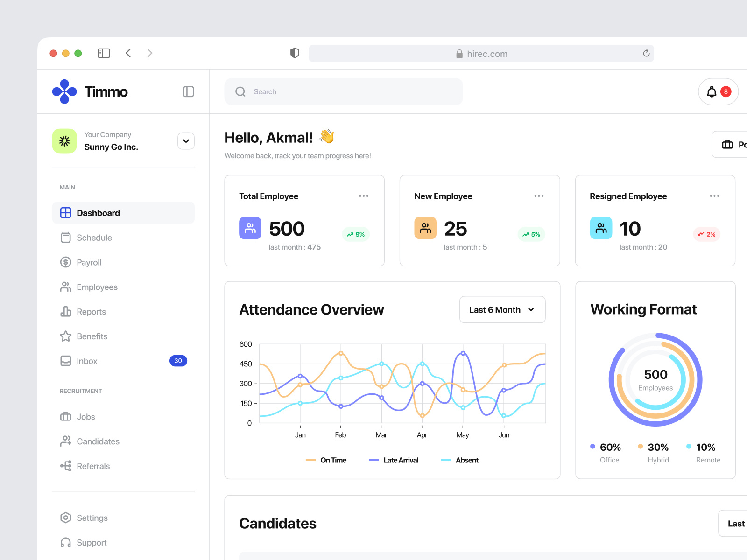Click the 9% growth badge

click(356, 234)
